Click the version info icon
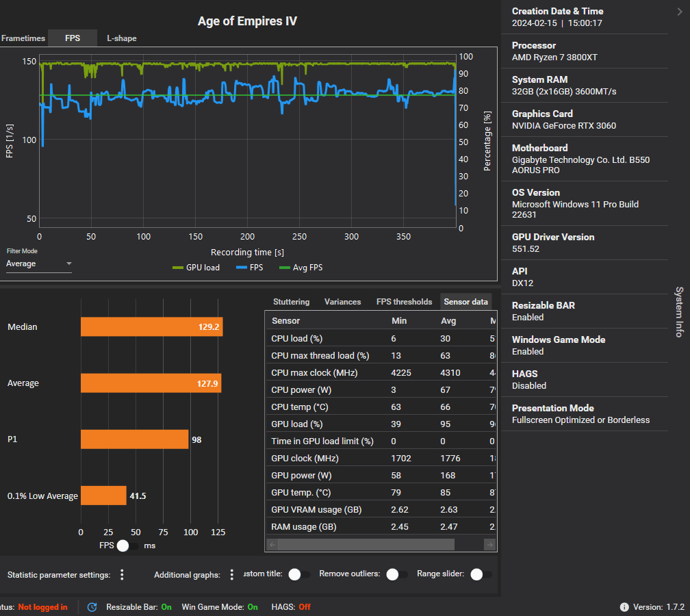This screenshot has height=616, width=690. coord(624,607)
